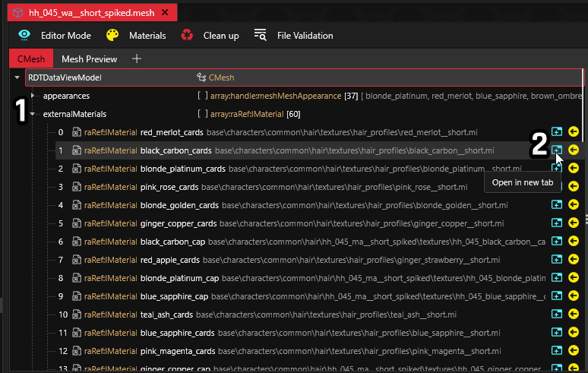Click the Clean up recycle icon
The image size is (588, 373).
187,35
